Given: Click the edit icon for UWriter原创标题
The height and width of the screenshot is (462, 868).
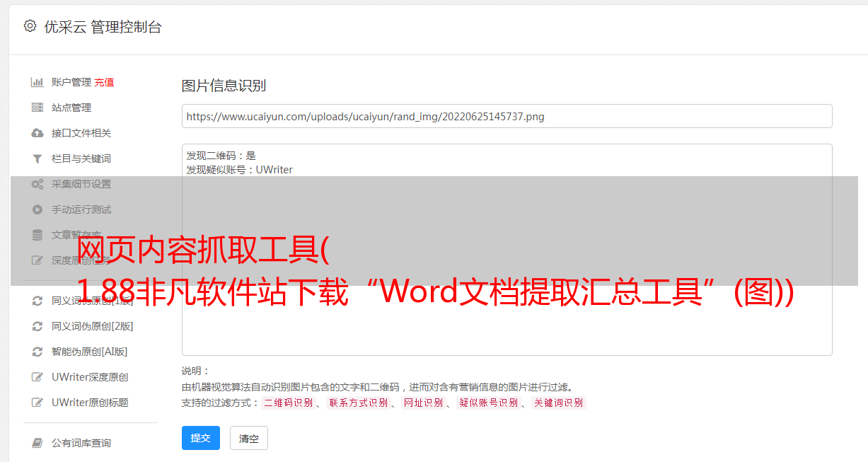Looking at the screenshot, I should point(37,403).
